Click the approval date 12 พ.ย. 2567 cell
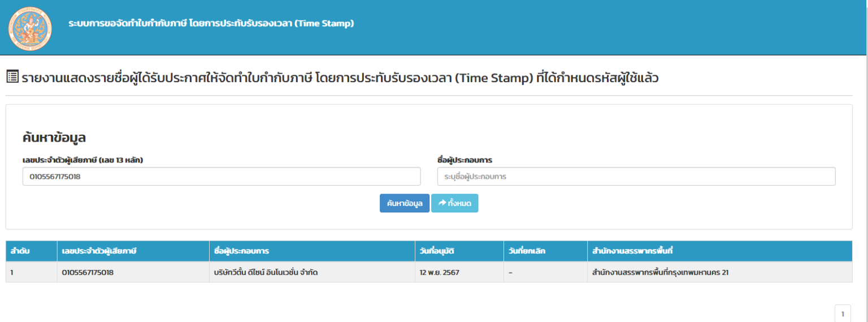Viewport: 868px width, 322px height. pyautogui.click(x=439, y=273)
